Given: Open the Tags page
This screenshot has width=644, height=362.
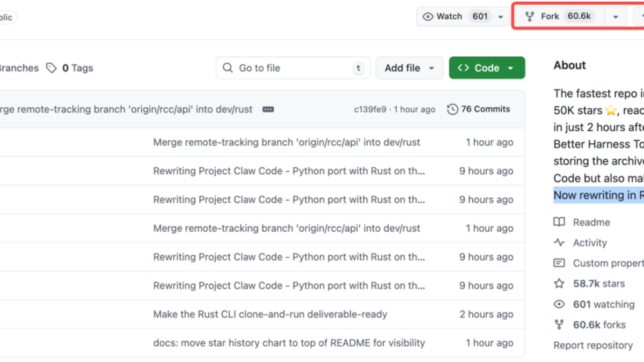Looking at the screenshot, I should click(x=77, y=68).
